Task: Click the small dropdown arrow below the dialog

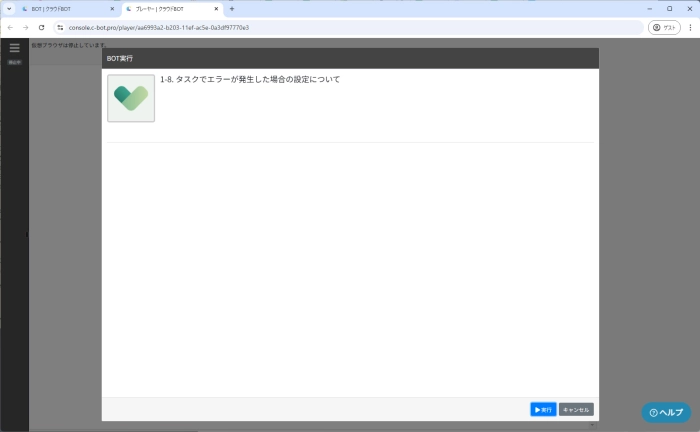Action: pos(591,425)
